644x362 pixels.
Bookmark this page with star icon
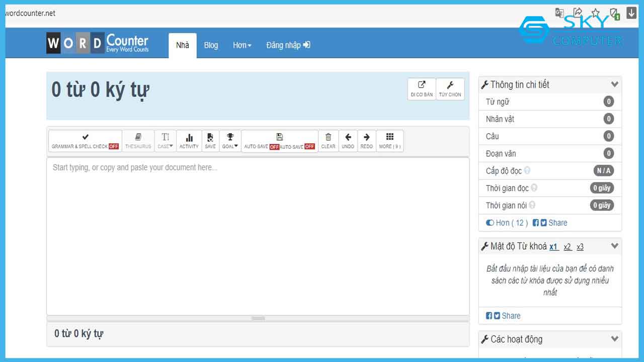[x=596, y=13]
